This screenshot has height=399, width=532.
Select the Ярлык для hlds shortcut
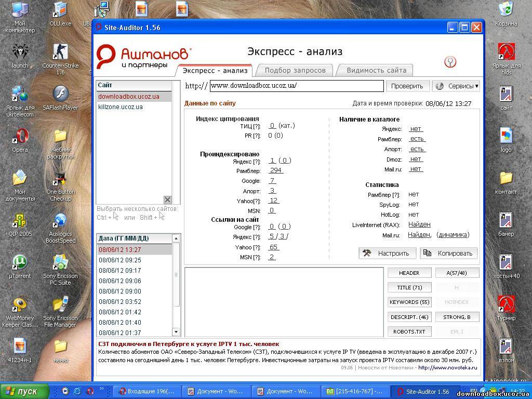pyautogui.click(x=506, y=59)
